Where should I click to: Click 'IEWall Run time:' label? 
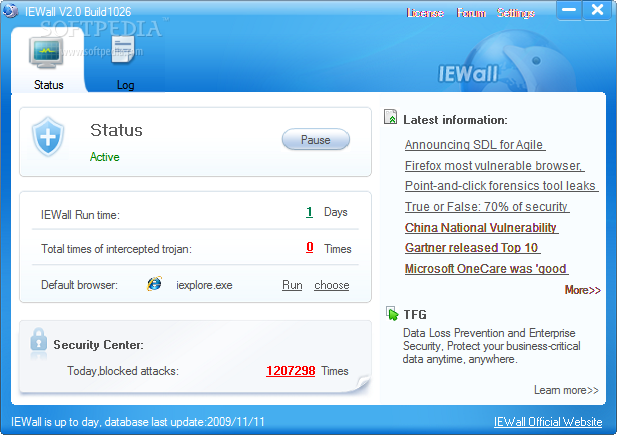(80, 215)
